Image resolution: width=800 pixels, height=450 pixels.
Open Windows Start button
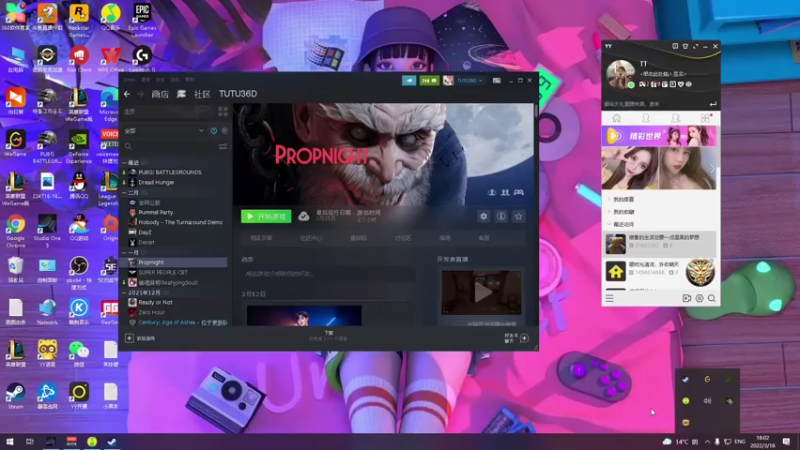(x=9, y=441)
